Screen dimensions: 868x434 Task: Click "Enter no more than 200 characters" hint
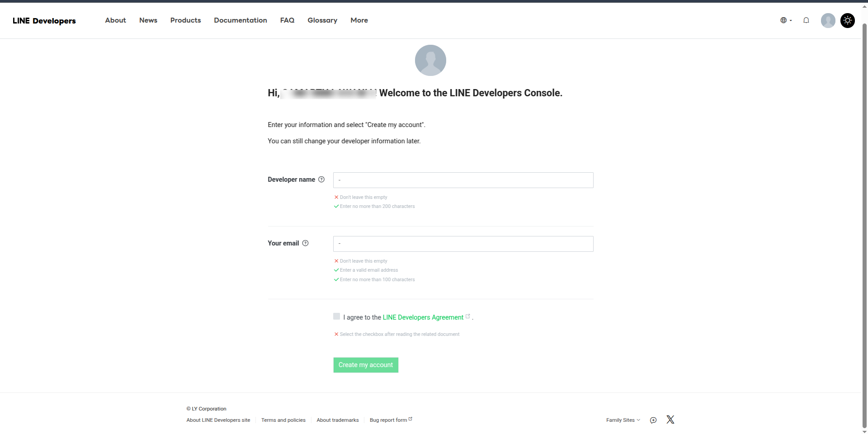click(377, 206)
